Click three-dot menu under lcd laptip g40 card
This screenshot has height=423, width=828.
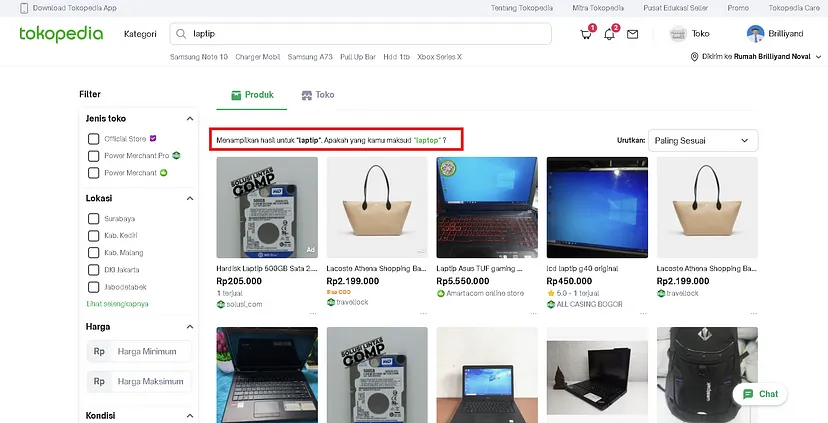tap(643, 313)
